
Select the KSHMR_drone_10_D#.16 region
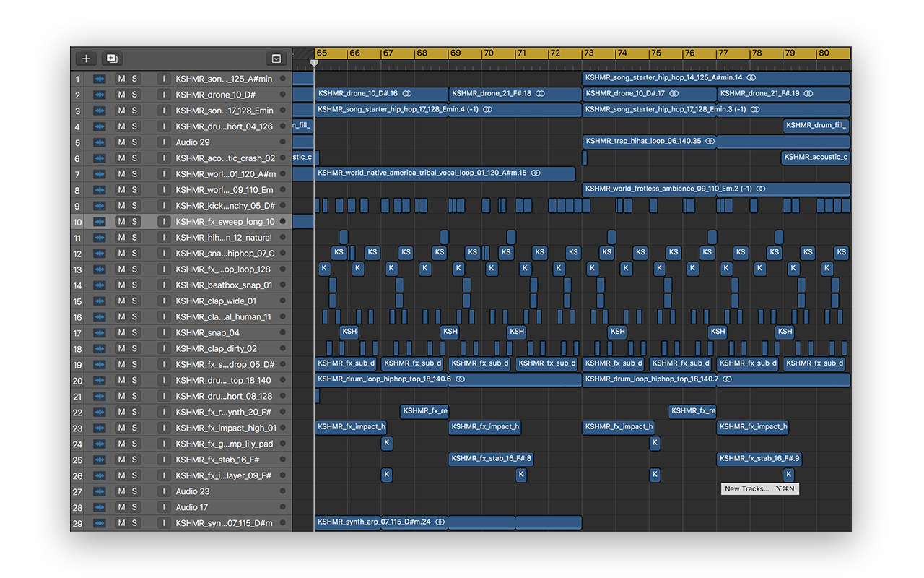382,94
